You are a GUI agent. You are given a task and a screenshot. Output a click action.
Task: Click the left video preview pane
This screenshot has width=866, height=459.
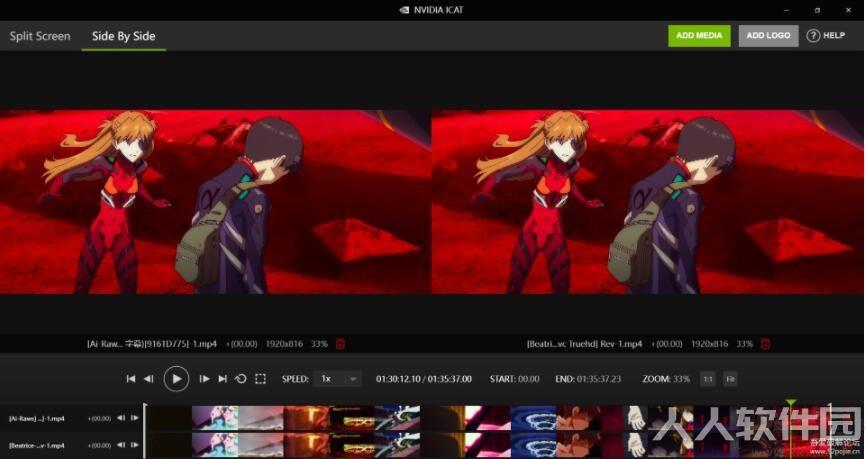[215, 202]
